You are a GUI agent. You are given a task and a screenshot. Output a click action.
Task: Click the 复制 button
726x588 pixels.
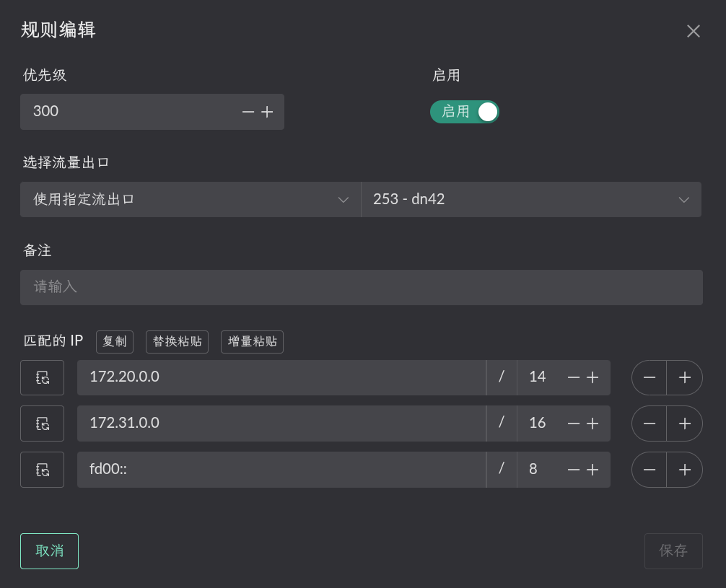coord(115,342)
